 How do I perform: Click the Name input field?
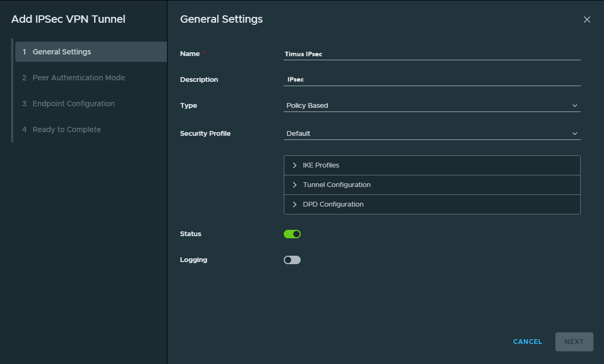432,54
